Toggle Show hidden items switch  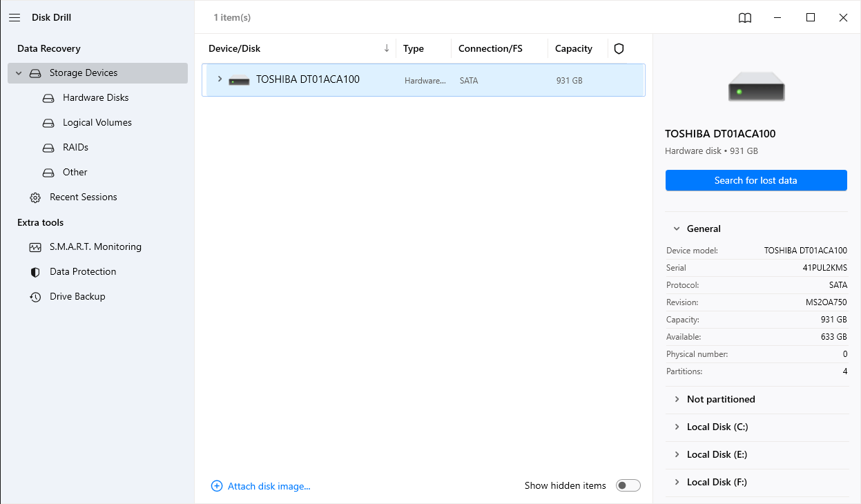click(x=628, y=486)
